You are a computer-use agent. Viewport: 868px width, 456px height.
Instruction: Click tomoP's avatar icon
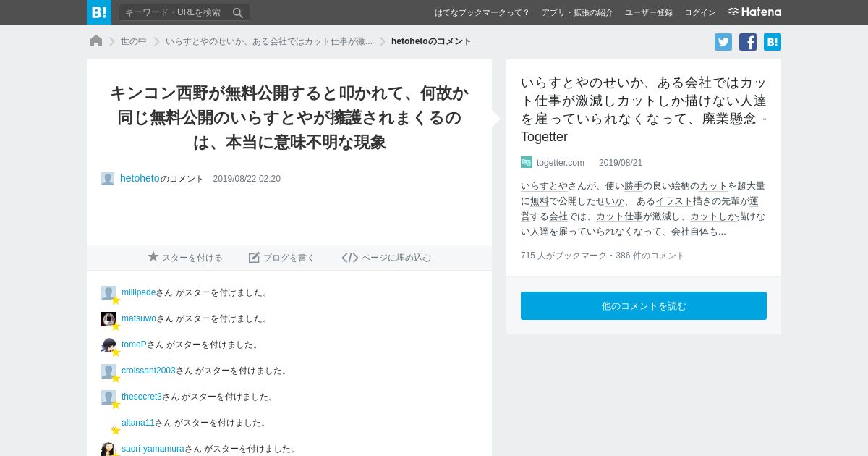pyautogui.click(x=109, y=345)
